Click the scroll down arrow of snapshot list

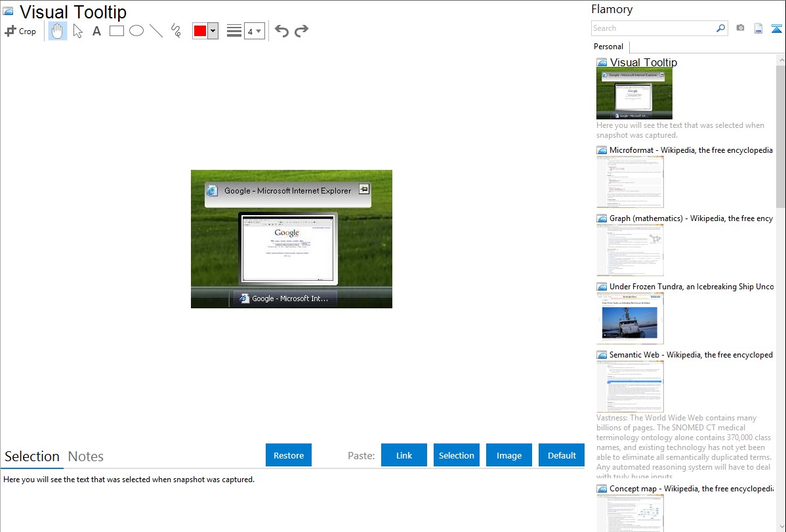point(781,527)
